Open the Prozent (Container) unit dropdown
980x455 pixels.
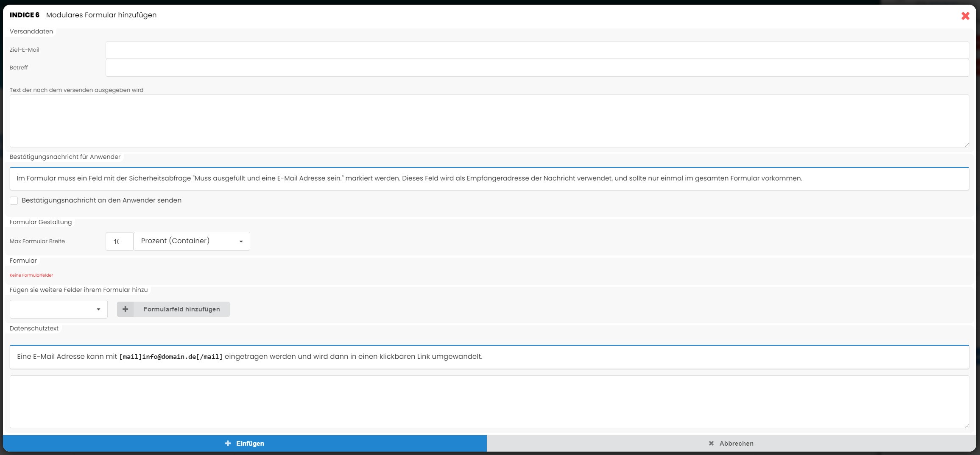pyautogui.click(x=192, y=241)
